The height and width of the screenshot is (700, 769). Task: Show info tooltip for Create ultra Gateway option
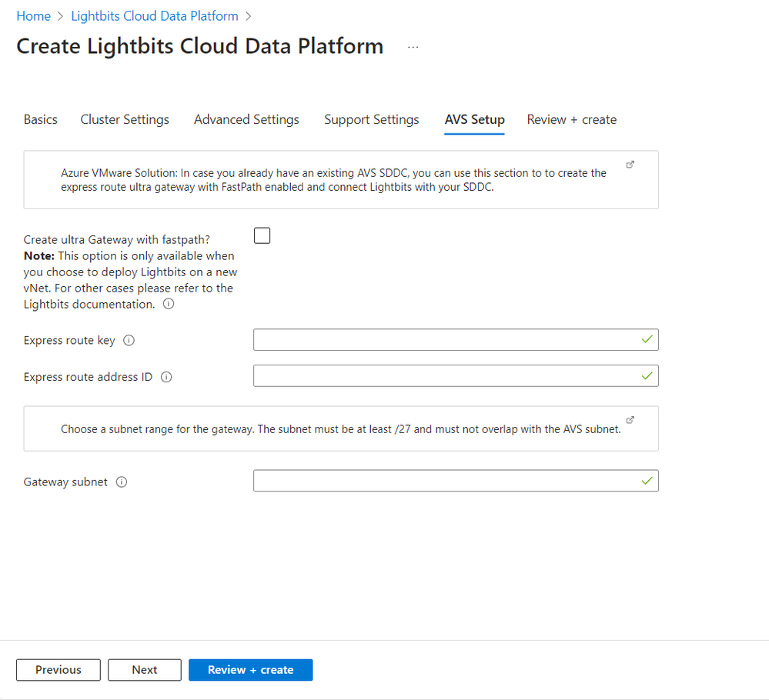[x=169, y=304]
